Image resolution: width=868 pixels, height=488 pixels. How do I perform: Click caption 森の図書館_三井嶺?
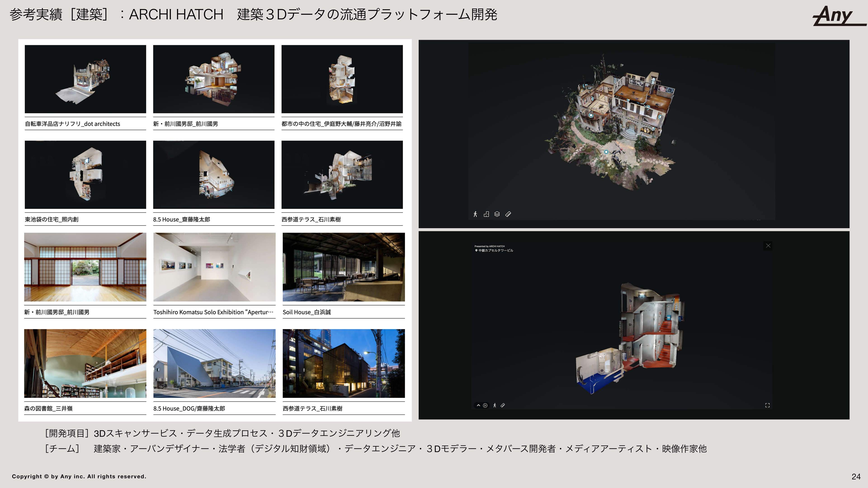[48, 408]
